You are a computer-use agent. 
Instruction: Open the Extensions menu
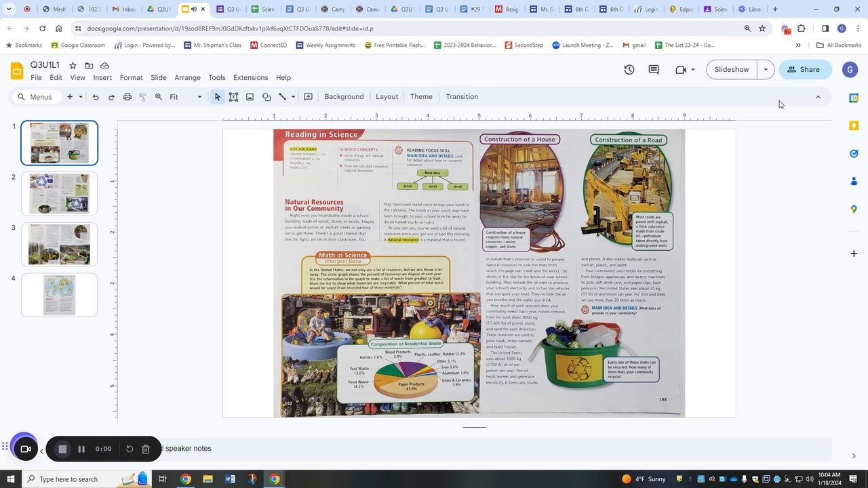coord(250,77)
